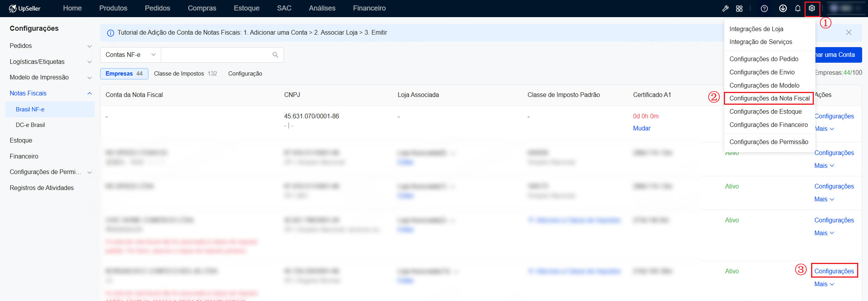Switch to Classe de Impostos tab
The height and width of the screenshot is (301, 868).
coord(185,74)
